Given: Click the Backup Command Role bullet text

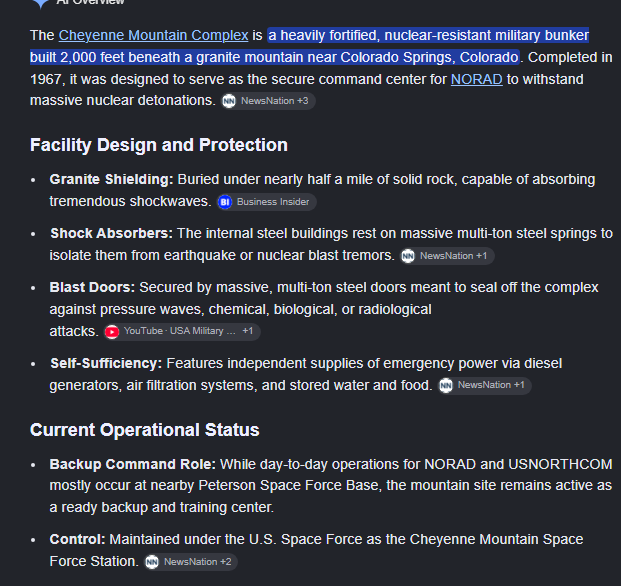Looking at the screenshot, I should pos(331,486).
